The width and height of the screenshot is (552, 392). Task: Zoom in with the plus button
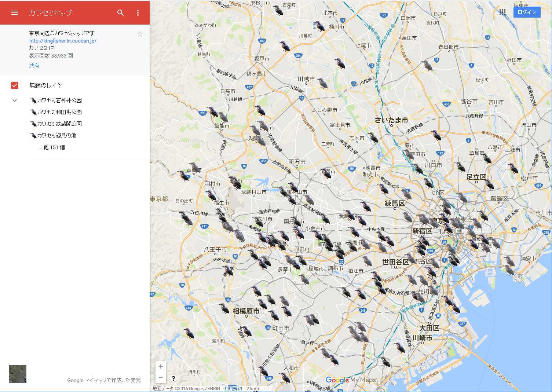[x=161, y=366]
